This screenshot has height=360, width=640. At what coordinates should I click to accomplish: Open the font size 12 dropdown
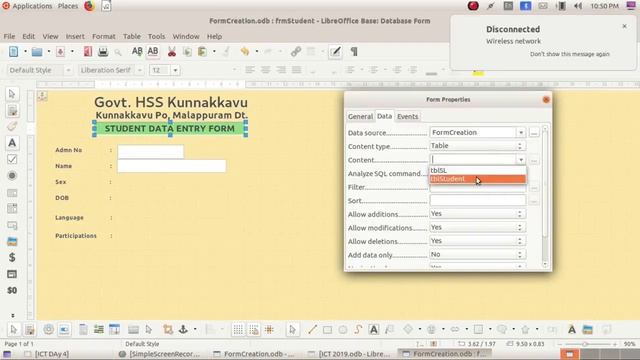(175, 70)
